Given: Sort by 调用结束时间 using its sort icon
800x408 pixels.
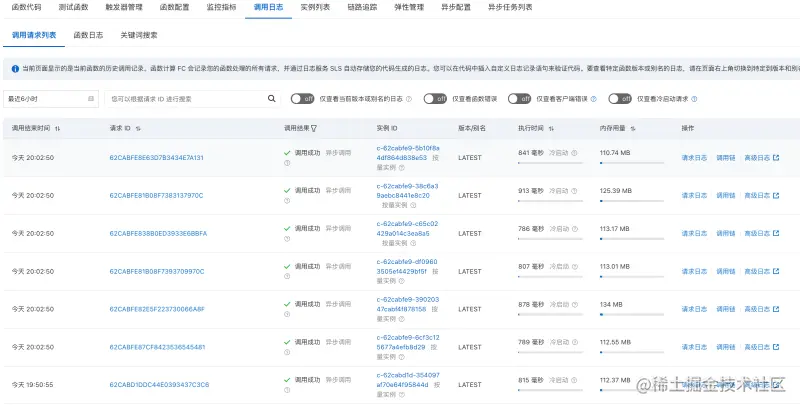Looking at the screenshot, I should [x=57, y=129].
